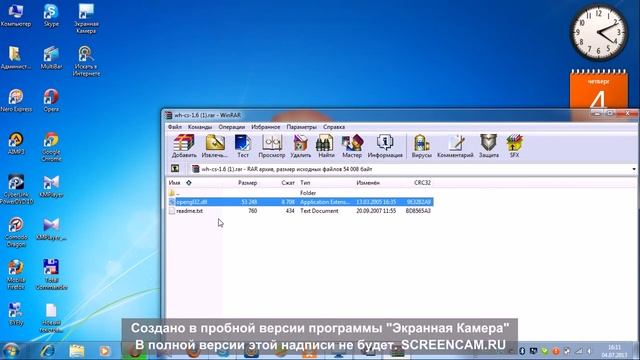The height and width of the screenshot is (360, 640).
Task: Run the Тест archive test tool
Action: (x=242, y=146)
